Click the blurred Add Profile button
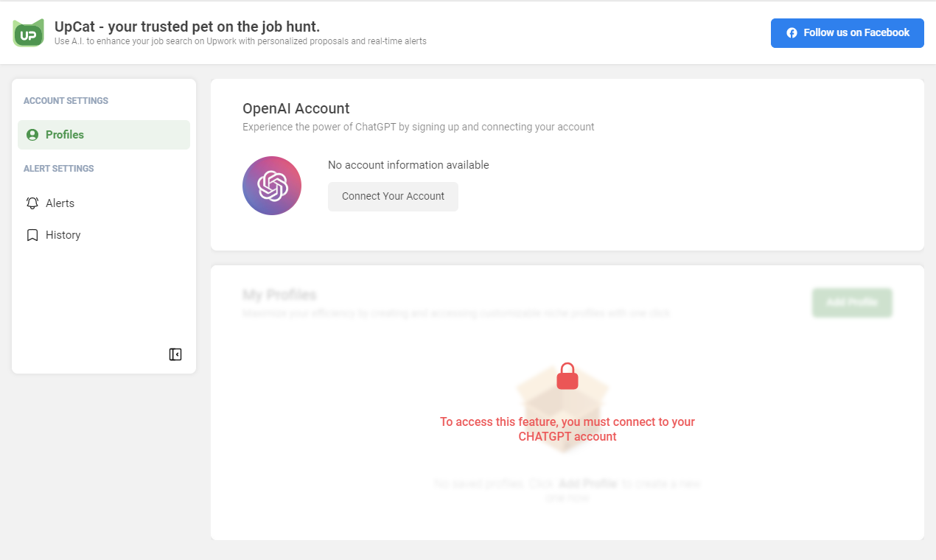Viewport: 936px width, 560px height. tap(852, 303)
